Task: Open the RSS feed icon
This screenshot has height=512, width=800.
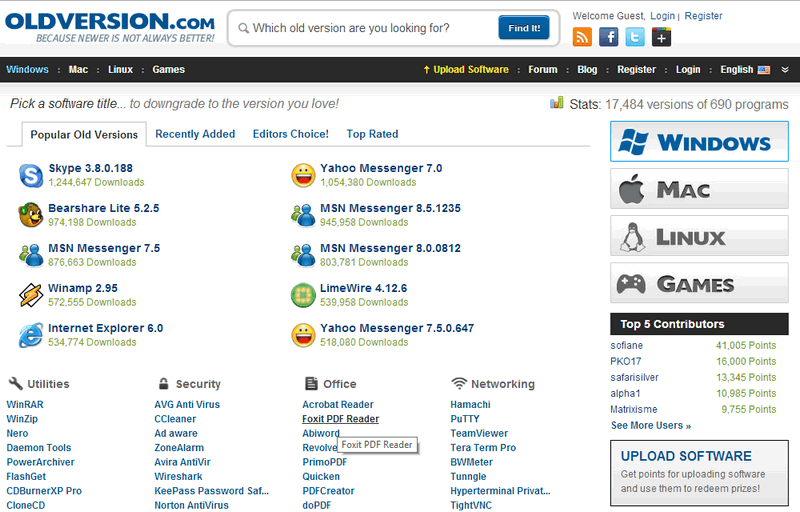Action: pos(582,37)
